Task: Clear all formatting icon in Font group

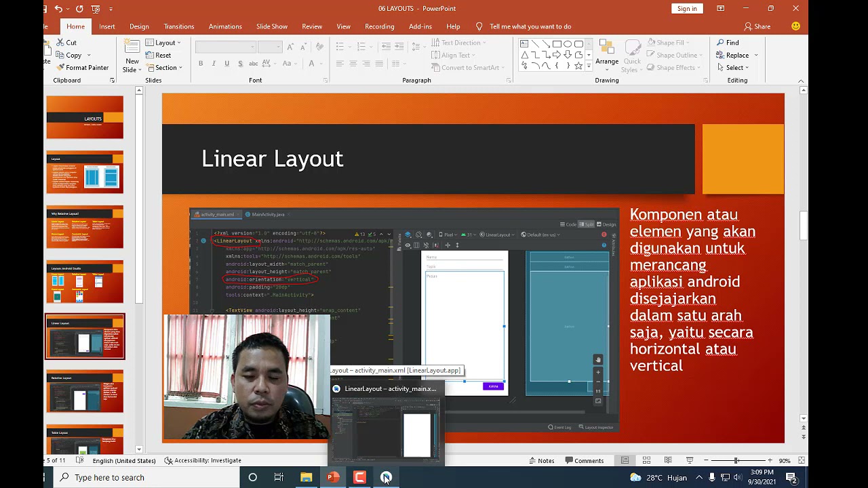Action: [x=321, y=47]
